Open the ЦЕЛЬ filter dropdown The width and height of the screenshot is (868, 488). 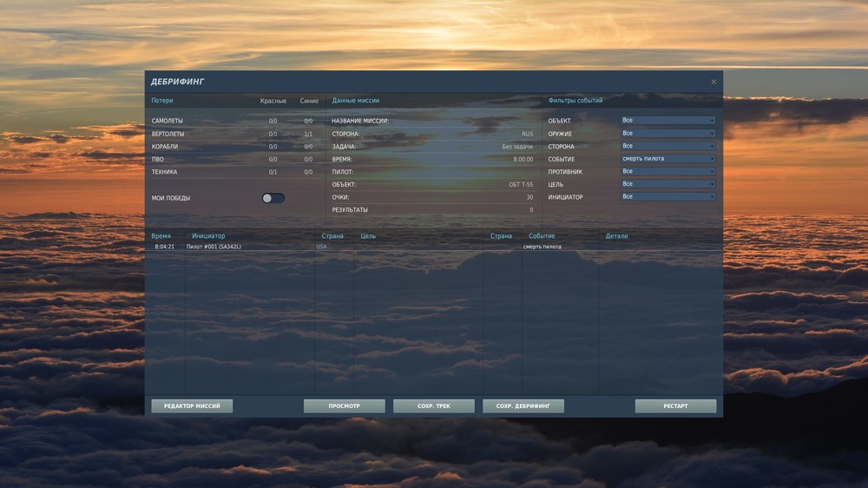667,184
